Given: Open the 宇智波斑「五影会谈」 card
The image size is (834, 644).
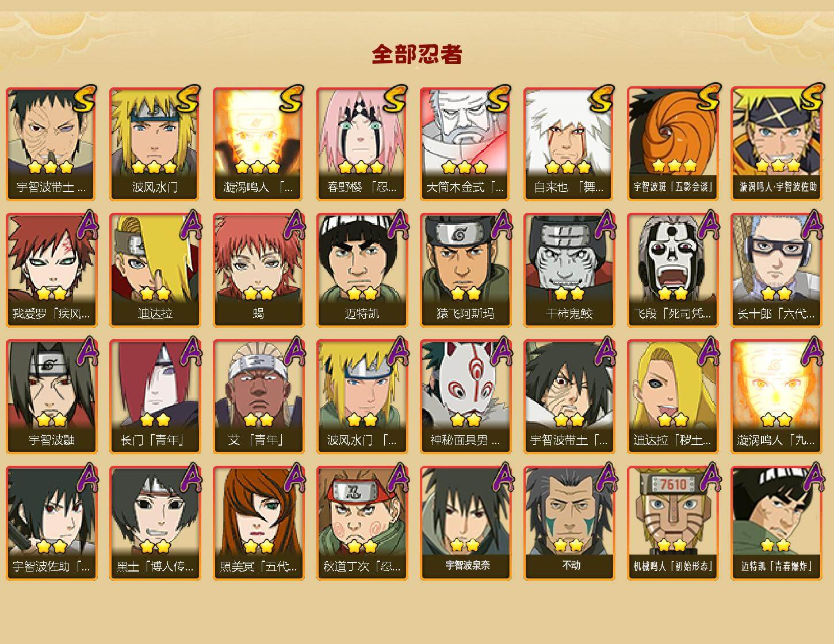Looking at the screenshot, I should [x=672, y=144].
